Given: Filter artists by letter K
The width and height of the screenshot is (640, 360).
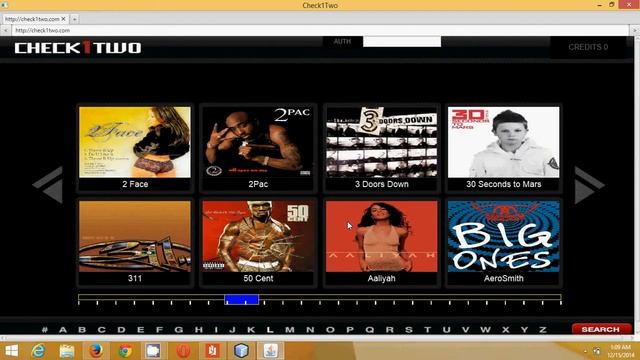Looking at the screenshot, I should 251,329.
